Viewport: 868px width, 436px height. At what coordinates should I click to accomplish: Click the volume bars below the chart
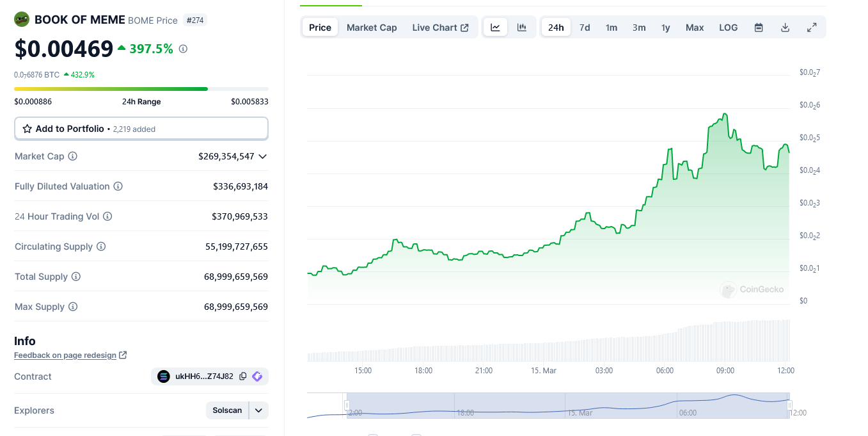coord(548,341)
